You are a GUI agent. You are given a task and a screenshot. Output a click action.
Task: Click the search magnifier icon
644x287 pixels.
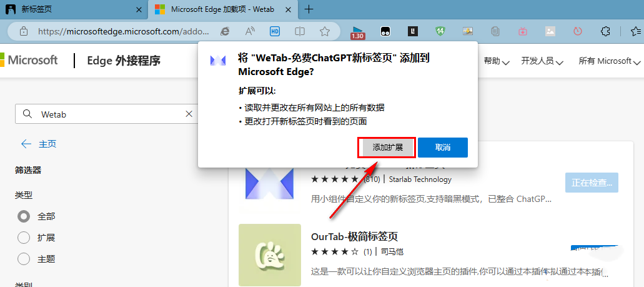(x=27, y=114)
